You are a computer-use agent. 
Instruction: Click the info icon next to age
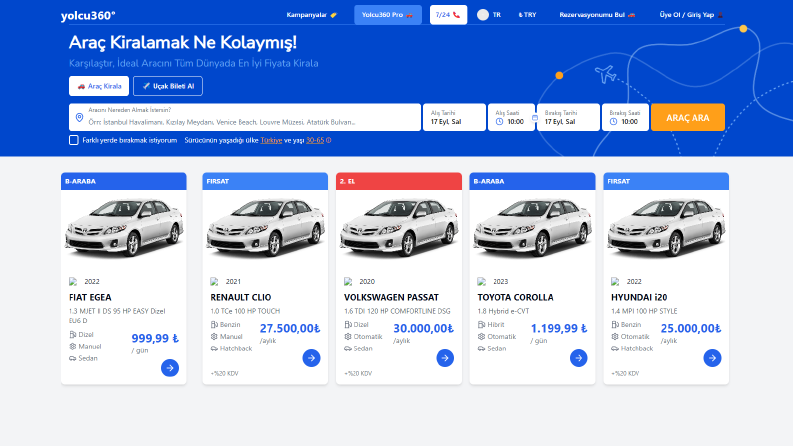[329, 140]
